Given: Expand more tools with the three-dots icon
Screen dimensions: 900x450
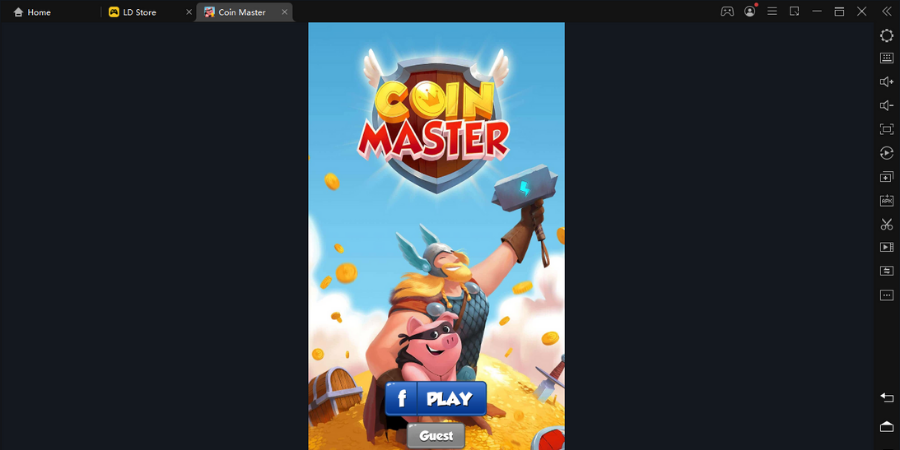Looking at the screenshot, I should (886, 295).
